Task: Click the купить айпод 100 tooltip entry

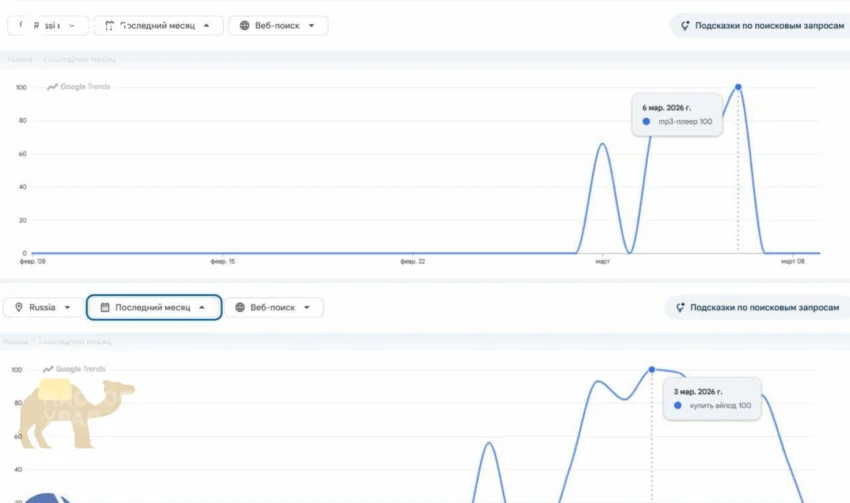Action: coord(713,405)
